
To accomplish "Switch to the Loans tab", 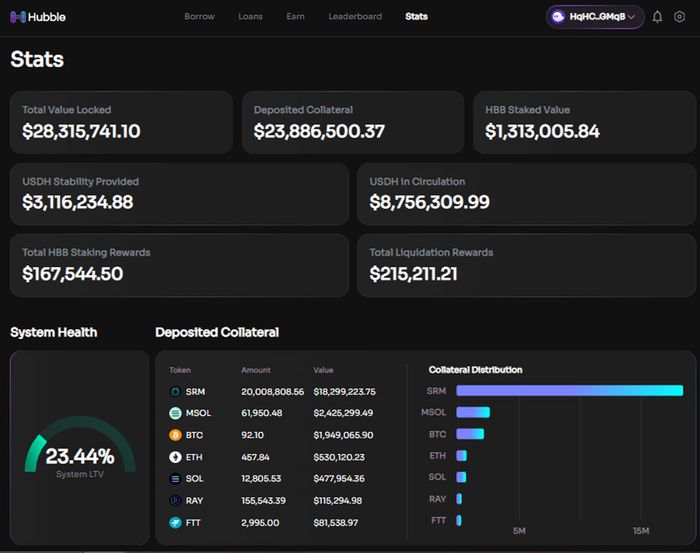I will [250, 17].
